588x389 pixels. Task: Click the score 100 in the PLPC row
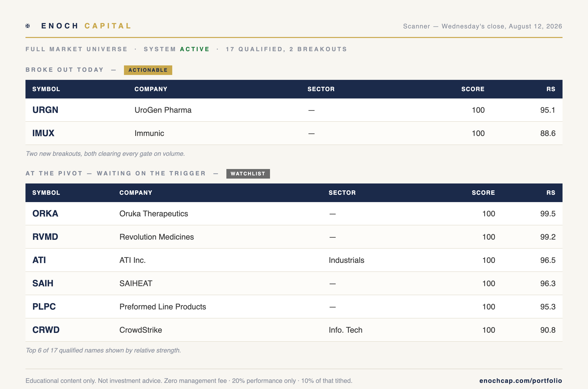[x=489, y=307]
